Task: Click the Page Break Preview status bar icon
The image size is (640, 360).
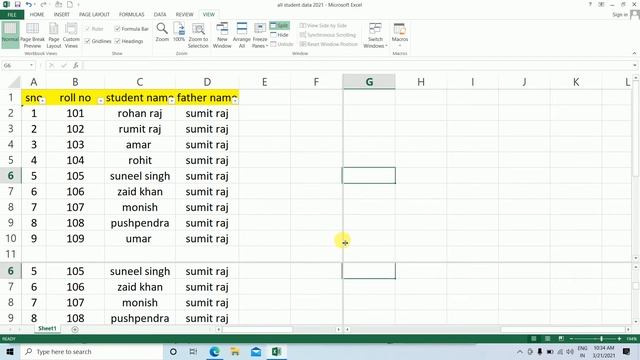Action: (x=561, y=339)
